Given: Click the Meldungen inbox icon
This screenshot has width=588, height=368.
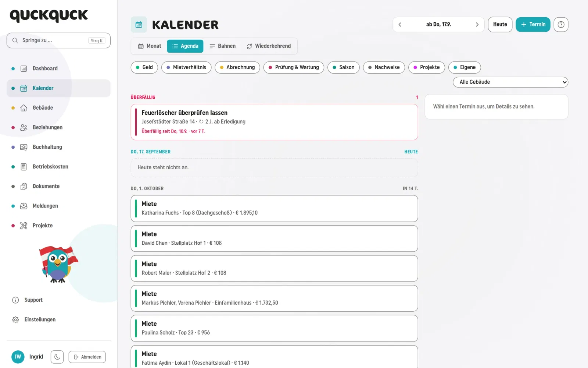Looking at the screenshot, I should pyautogui.click(x=24, y=206).
